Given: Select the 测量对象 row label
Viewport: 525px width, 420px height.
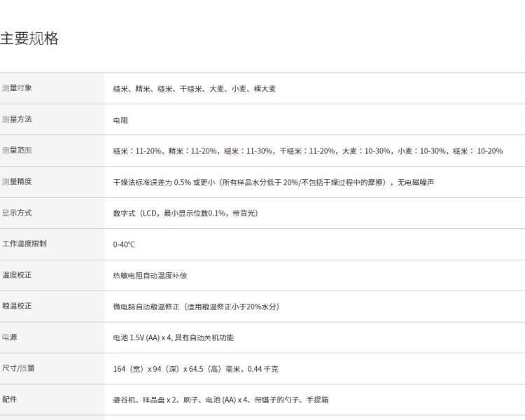Looking at the screenshot, I should pos(17,88).
